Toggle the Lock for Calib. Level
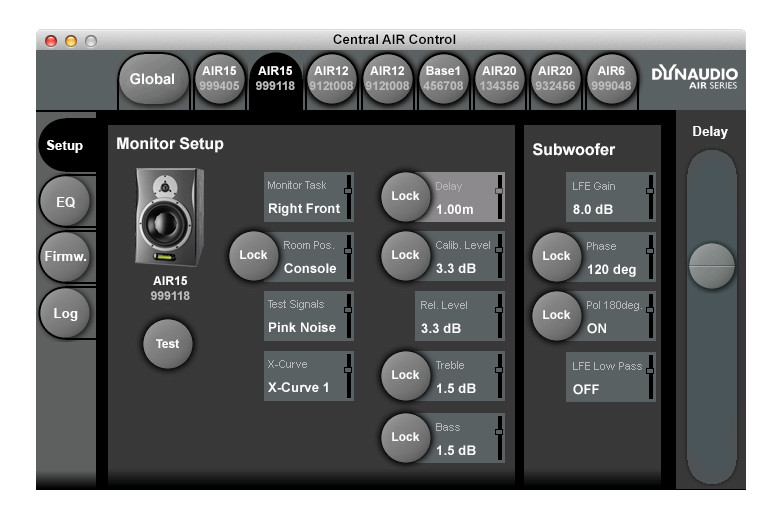779x524 pixels. coord(405,255)
